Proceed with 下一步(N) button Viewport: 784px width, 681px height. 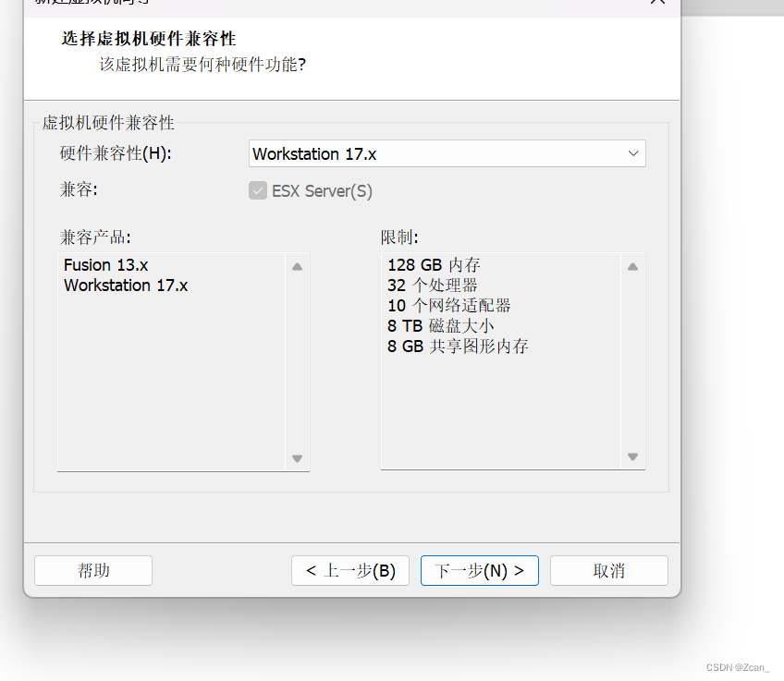point(480,570)
